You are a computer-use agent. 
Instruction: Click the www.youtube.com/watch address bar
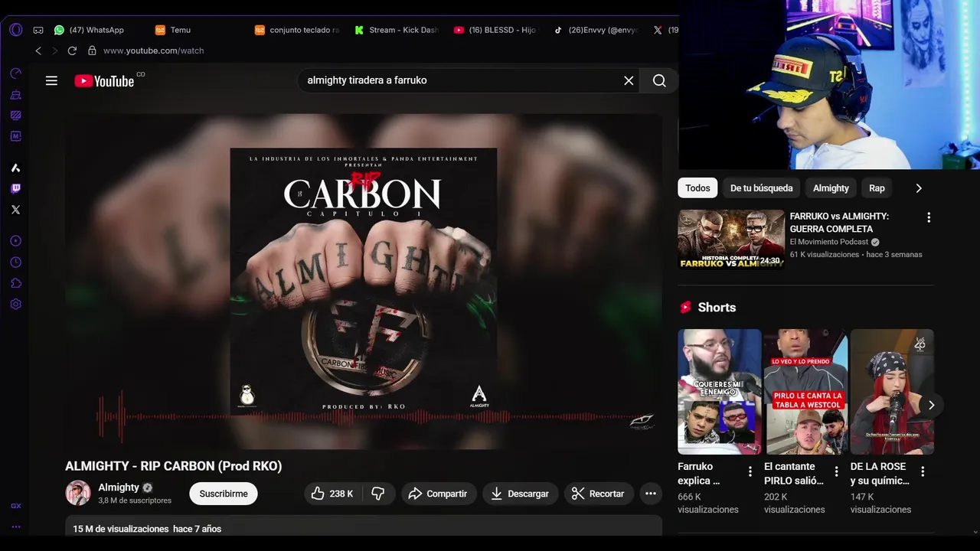[153, 51]
